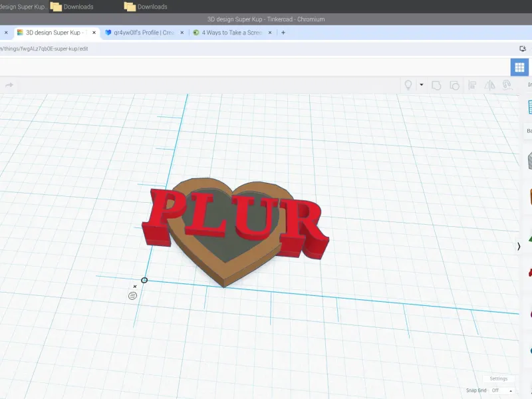Close the 4 Ways to Take tab

270,33
